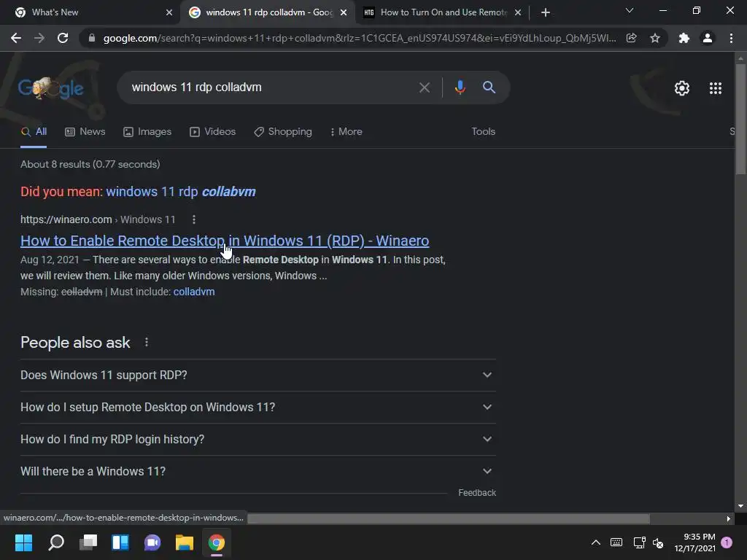The image size is (747, 560).
Task: Open the three-dot options for the Winaero result
Action: 193,219
